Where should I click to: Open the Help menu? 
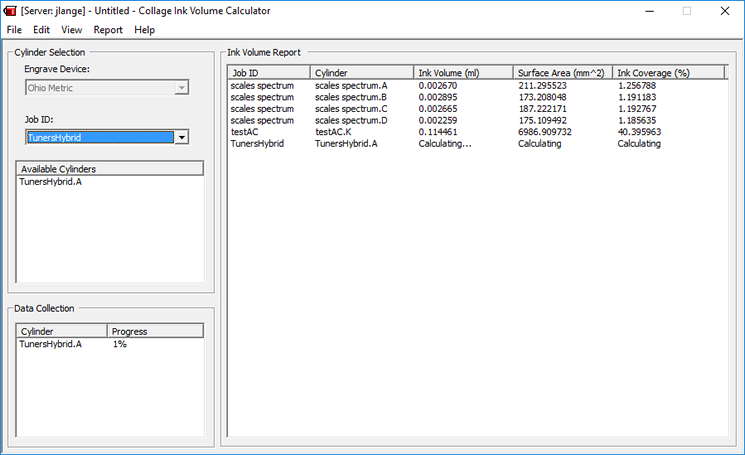pos(145,30)
